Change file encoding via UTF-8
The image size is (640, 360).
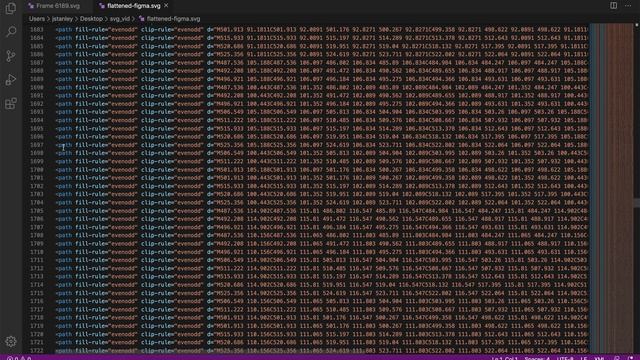click(565, 358)
